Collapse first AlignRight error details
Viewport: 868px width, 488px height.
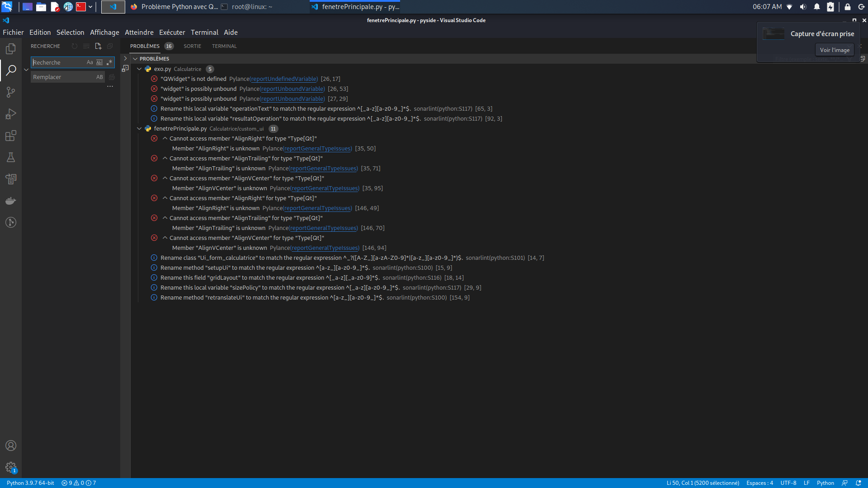click(x=165, y=139)
